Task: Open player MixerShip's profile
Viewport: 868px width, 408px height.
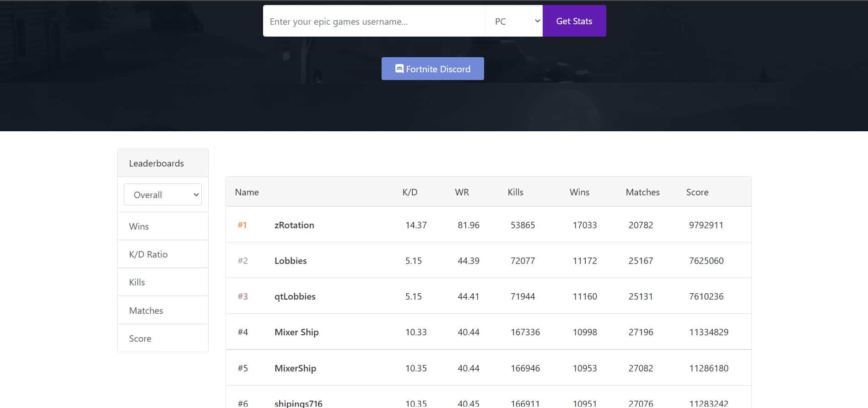Action: click(295, 368)
